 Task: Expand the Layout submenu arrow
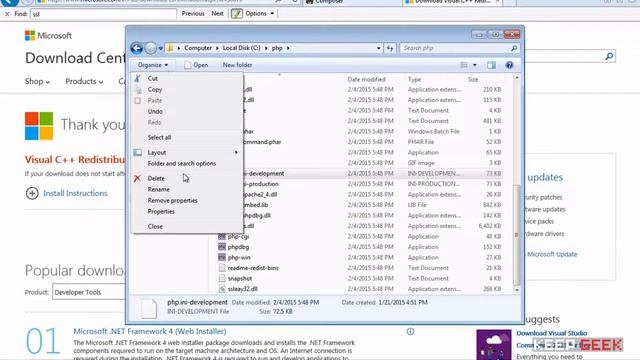point(236,152)
